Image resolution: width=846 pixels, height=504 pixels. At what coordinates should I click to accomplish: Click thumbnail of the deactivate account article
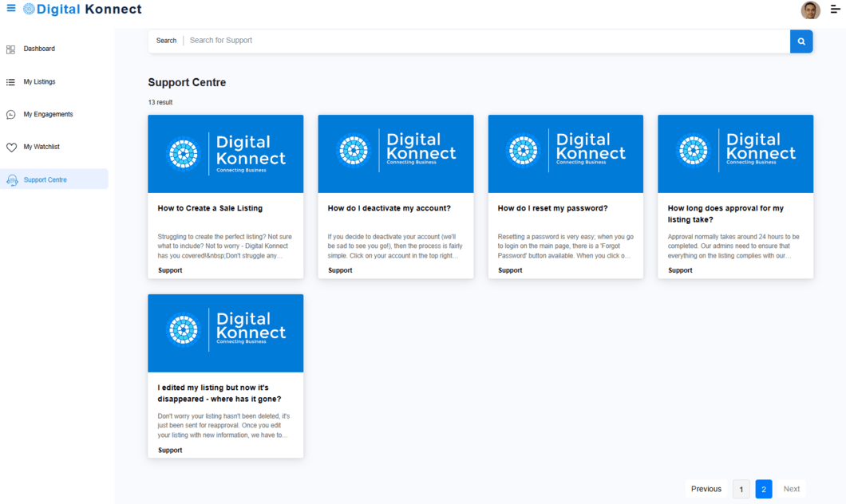[395, 153]
